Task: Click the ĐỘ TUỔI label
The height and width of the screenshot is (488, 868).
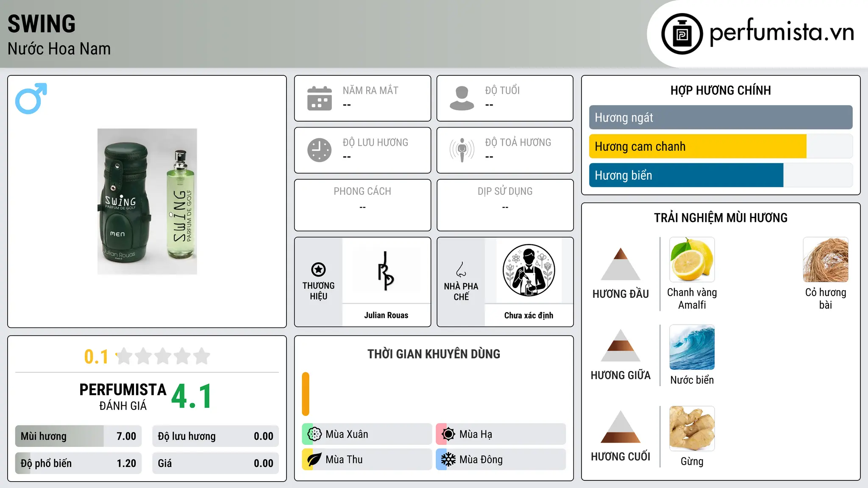Action: pos(502,90)
